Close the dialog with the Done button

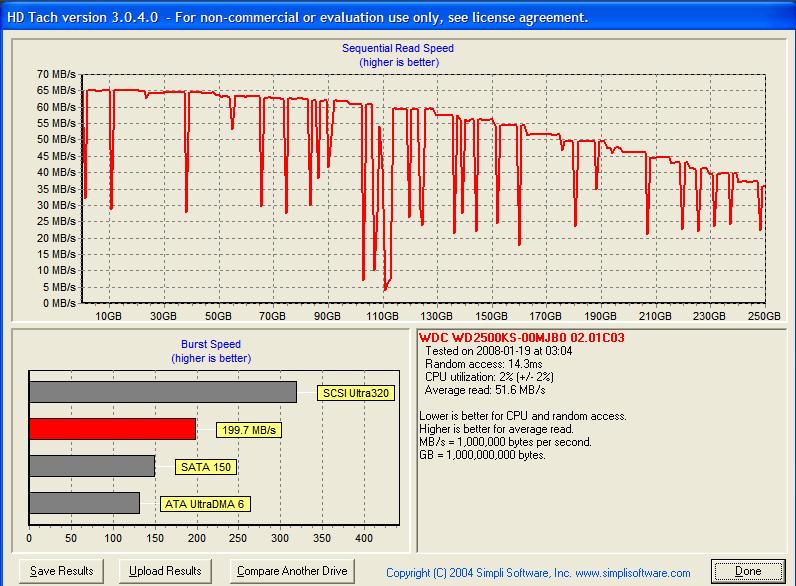(748, 571)
